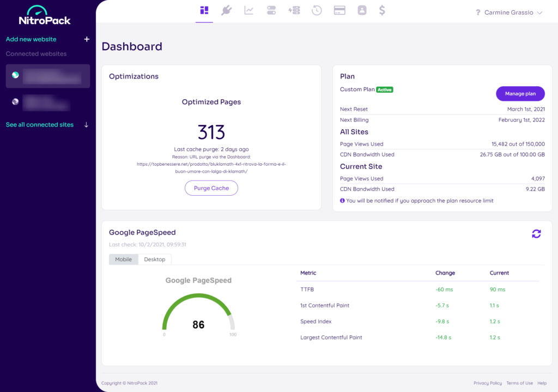The height and width of the screenshot is (392, 558).
Task: Expand list via See all connected sites arrow
Action: coord(86,125)
